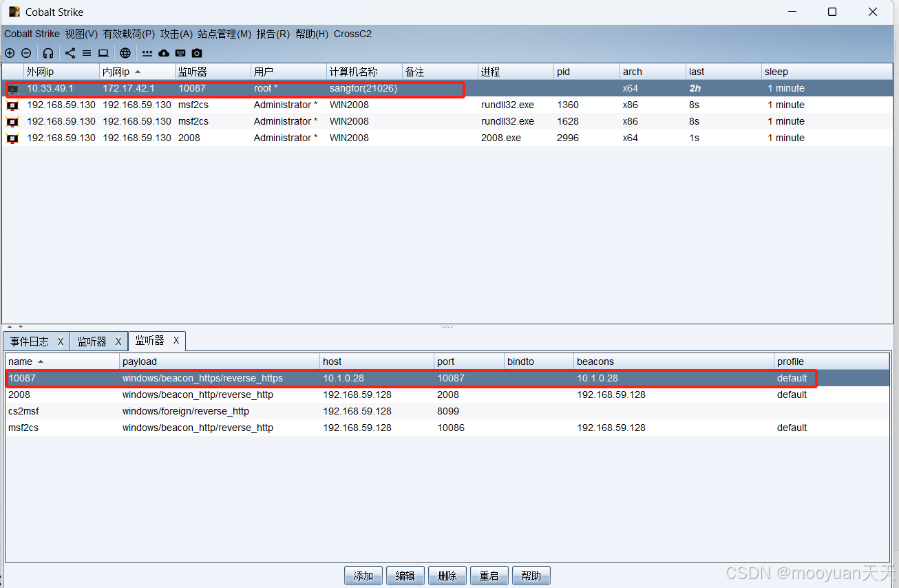Image resolution: width=899 pixels, height=588 pixels.
Task: Show target table via laptop icon
Action: coord(103,53)
